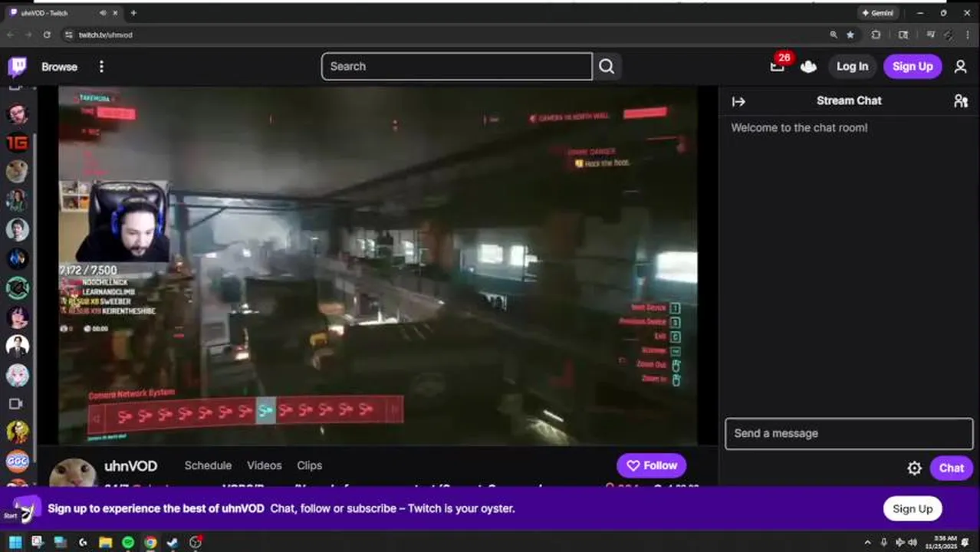Click the camera icon in left sidebar

[x=15, y=403]
